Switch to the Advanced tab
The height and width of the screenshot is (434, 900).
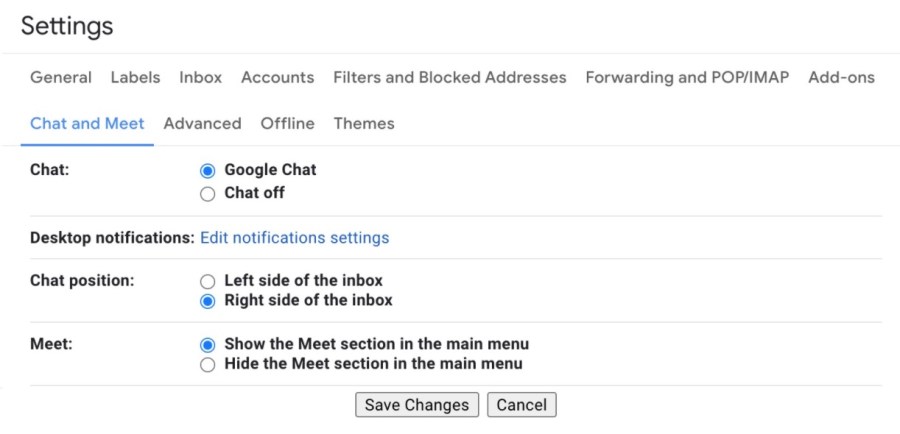tap(202, 124)
